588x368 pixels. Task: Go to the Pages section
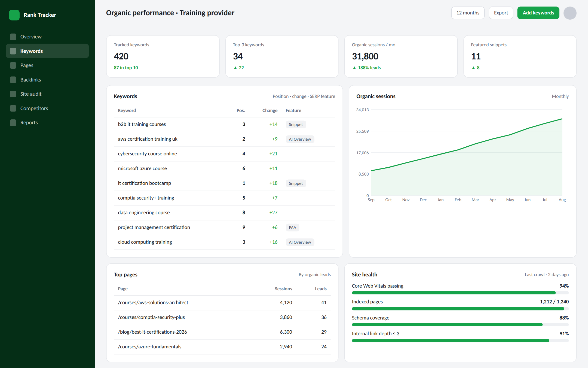click(x=47, y=65)
